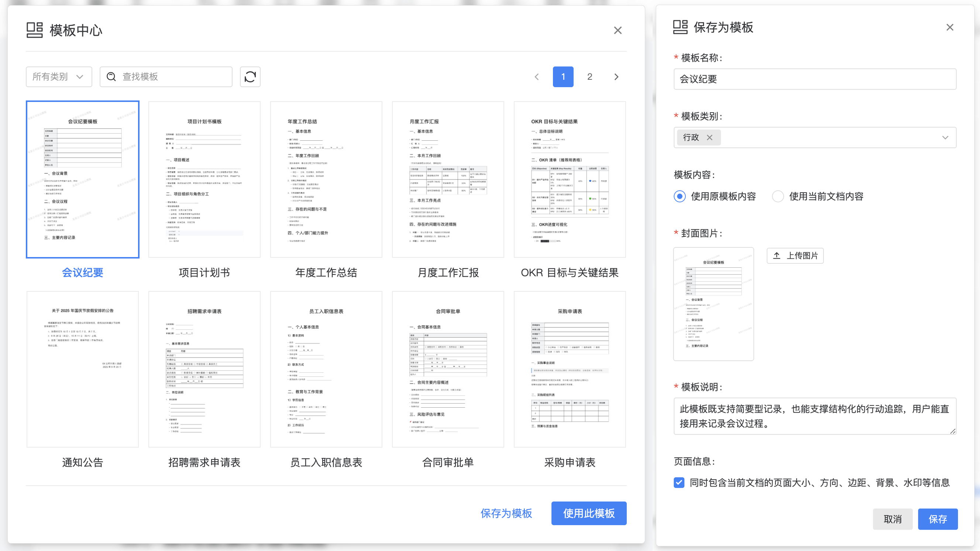Remove the 行政 category tag
980x551 pixels.
click(709, 138)
